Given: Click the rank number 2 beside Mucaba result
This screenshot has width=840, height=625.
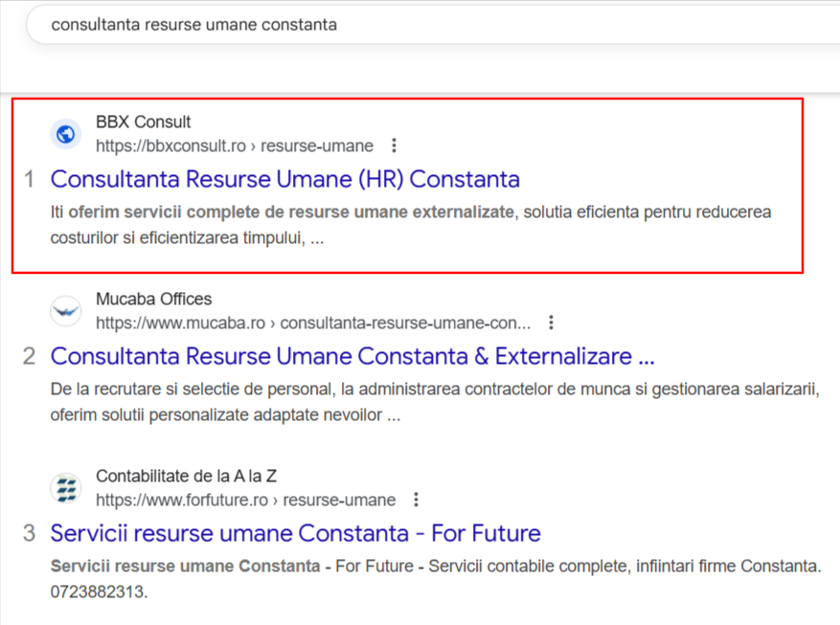Looking at the screenshot, I should click(x=29, y=356).
